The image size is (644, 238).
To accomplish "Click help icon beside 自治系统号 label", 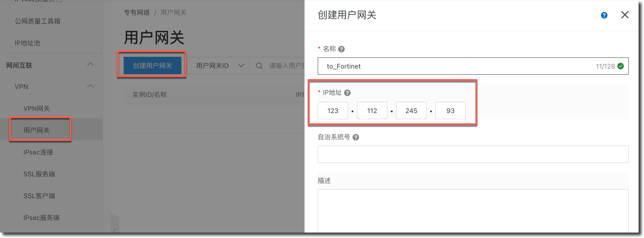I will tap(356, 137).
